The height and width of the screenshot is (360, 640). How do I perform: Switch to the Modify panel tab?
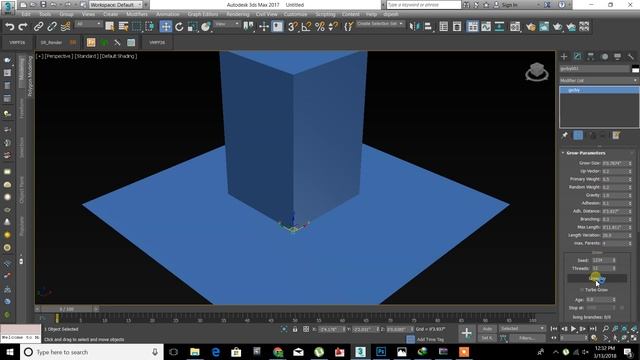[x=578, y=57]
